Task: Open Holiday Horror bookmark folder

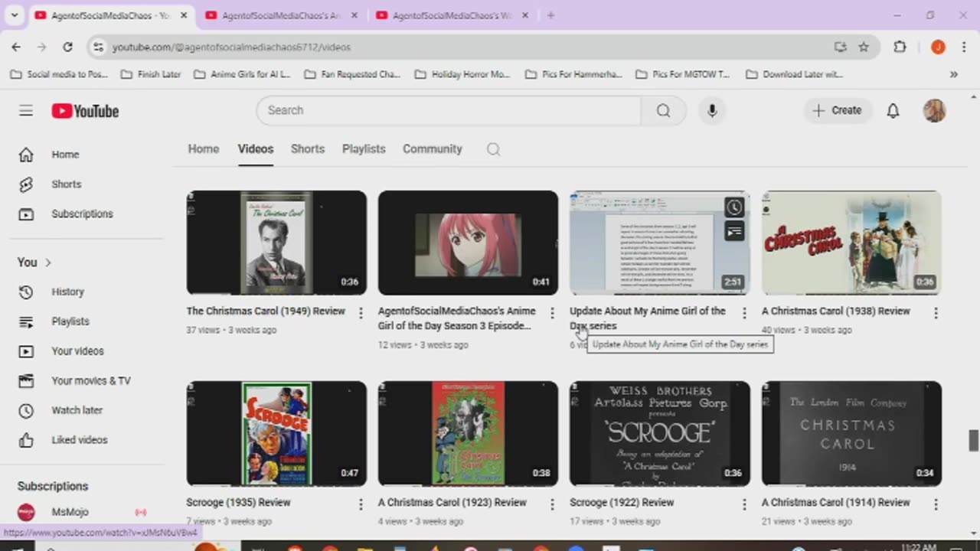Action: coord(462,74)
